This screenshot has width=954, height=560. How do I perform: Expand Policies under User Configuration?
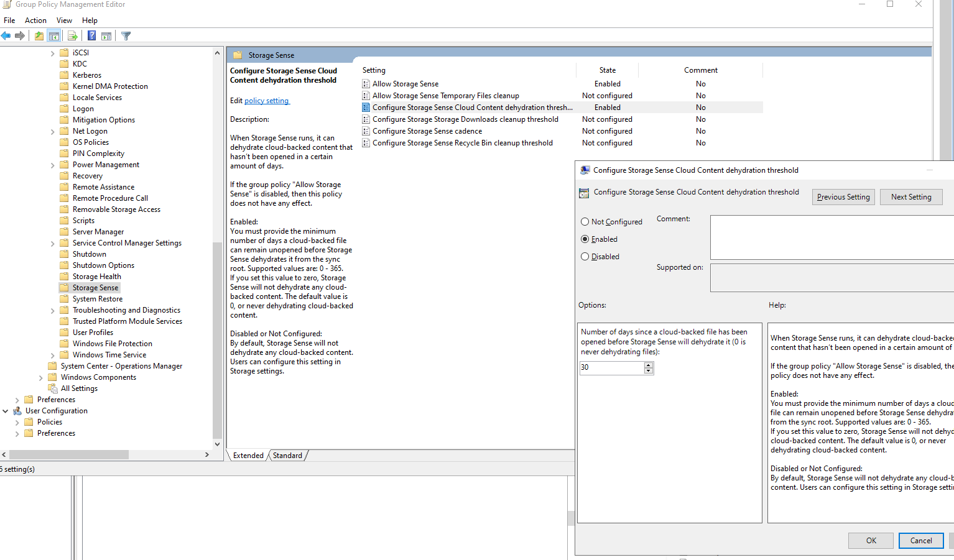coord(17,423)
